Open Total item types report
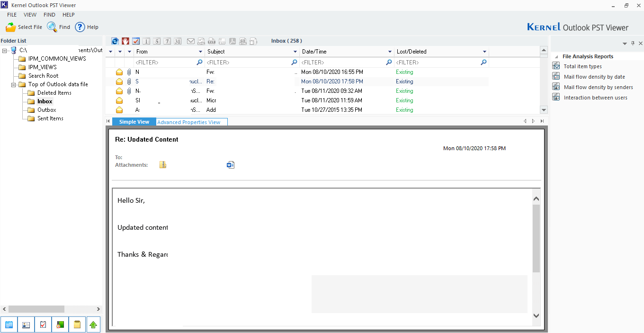644x333 pixels. point(582,66)
